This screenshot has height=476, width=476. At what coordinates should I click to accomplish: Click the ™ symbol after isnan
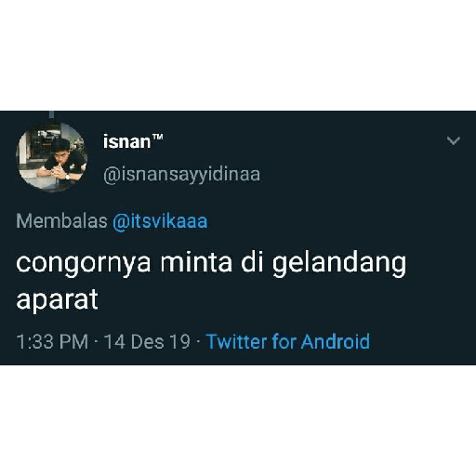click(157, 137)
